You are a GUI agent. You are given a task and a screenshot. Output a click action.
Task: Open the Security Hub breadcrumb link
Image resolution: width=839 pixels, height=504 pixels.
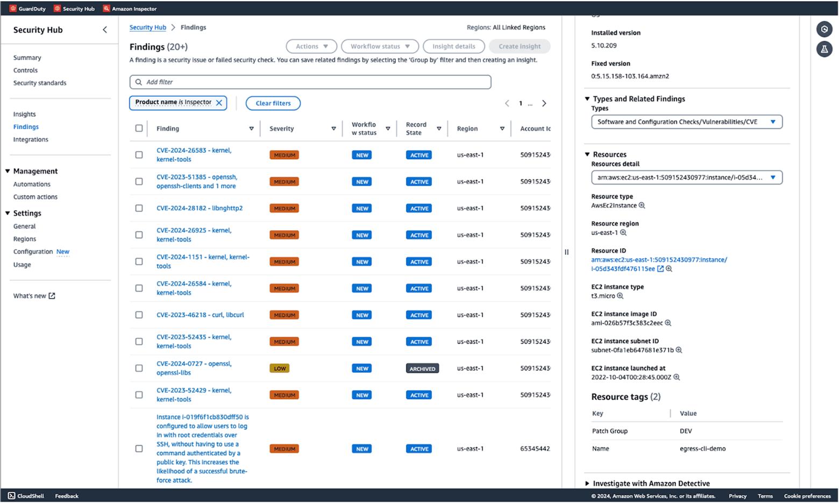tap(148, 27)
